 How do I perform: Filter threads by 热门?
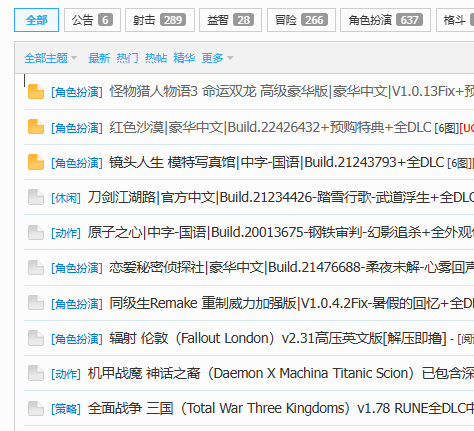point(127,58)
